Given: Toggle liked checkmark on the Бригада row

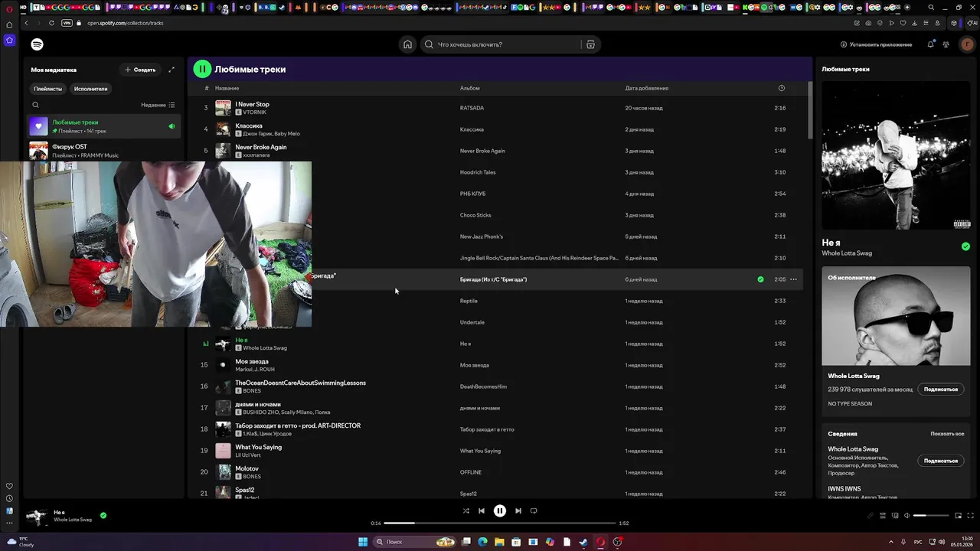Looking at the screenshot, I should 760,279.
